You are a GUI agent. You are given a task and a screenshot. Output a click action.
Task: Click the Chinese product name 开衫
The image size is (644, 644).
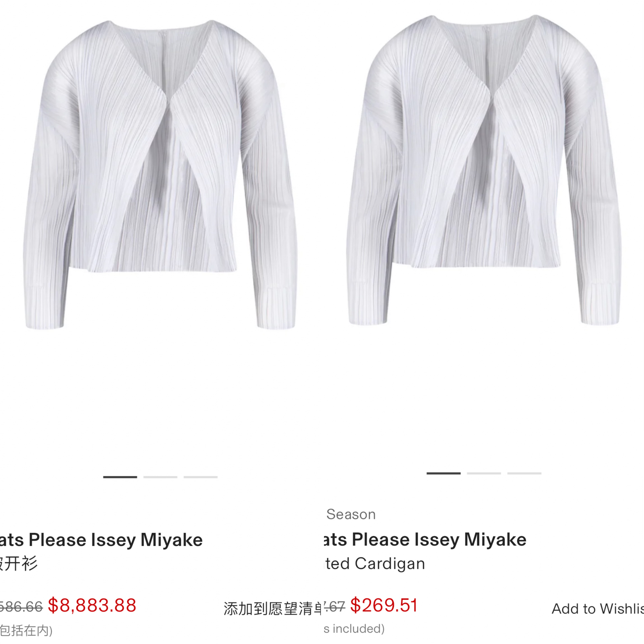click(x=19, y=564)
